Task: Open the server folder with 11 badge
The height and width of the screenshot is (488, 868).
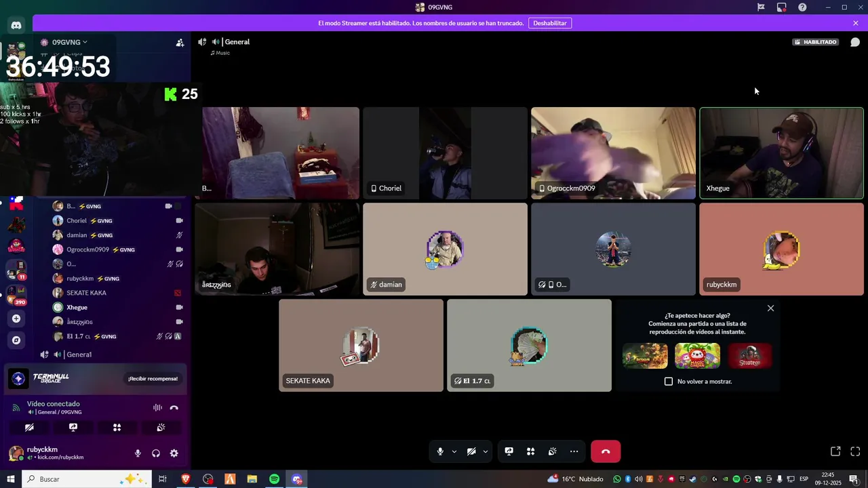Action: pos(16,270)
